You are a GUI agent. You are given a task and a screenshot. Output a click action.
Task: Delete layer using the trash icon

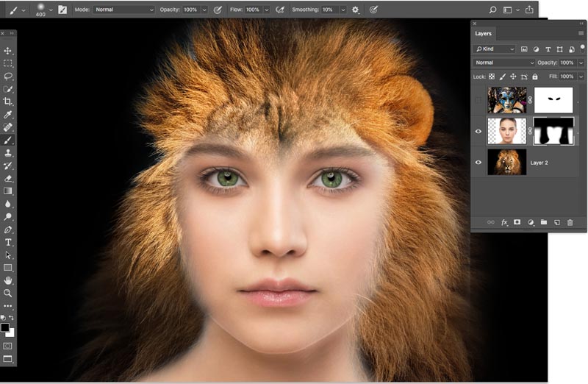point(570,221)
